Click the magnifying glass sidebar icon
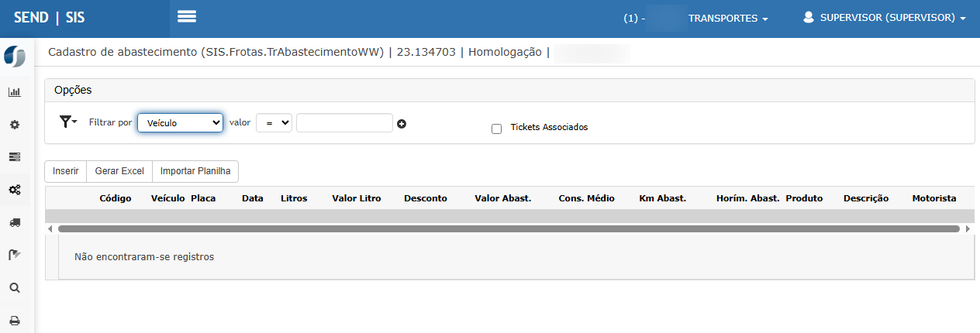Viewport: 980px width, 333px height. (x=14, y=287)
